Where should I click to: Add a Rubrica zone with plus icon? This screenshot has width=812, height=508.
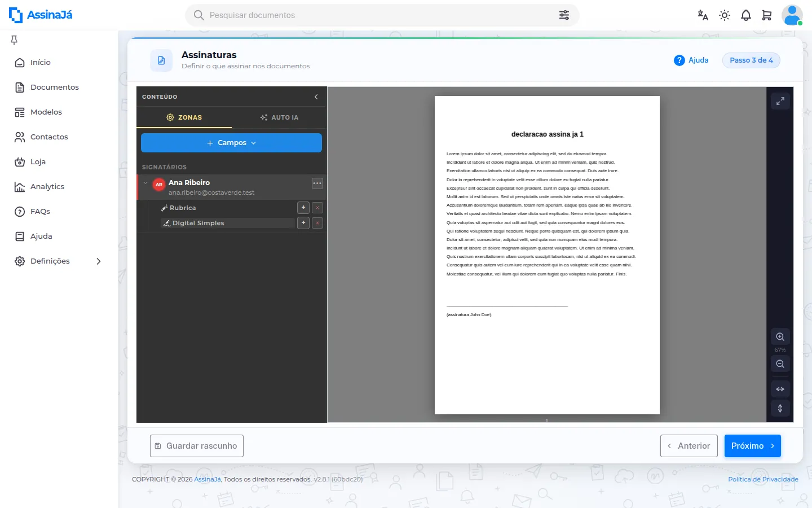[303, 208]
